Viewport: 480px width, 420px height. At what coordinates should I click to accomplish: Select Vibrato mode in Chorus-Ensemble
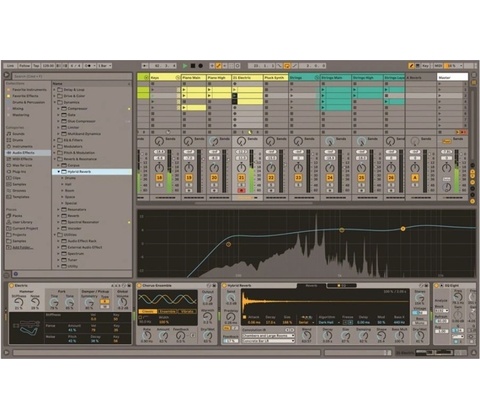[187, 311]
